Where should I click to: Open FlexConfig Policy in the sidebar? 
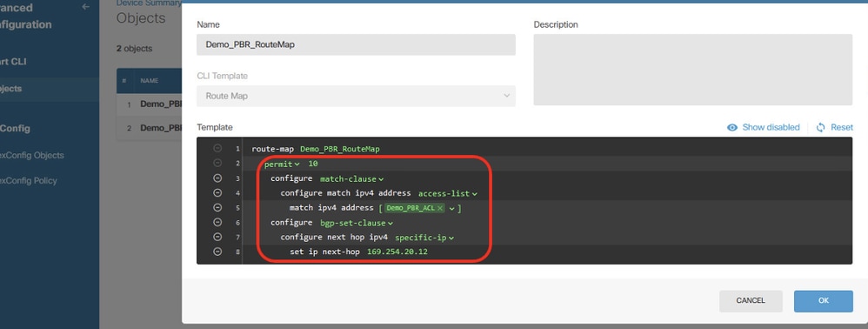[x=29, y=180]
